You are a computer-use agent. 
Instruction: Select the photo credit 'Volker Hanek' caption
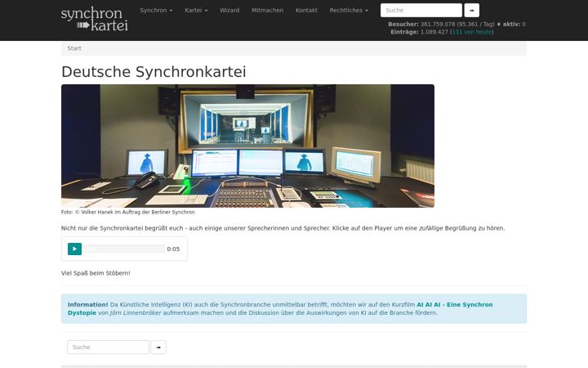(128, 212)
